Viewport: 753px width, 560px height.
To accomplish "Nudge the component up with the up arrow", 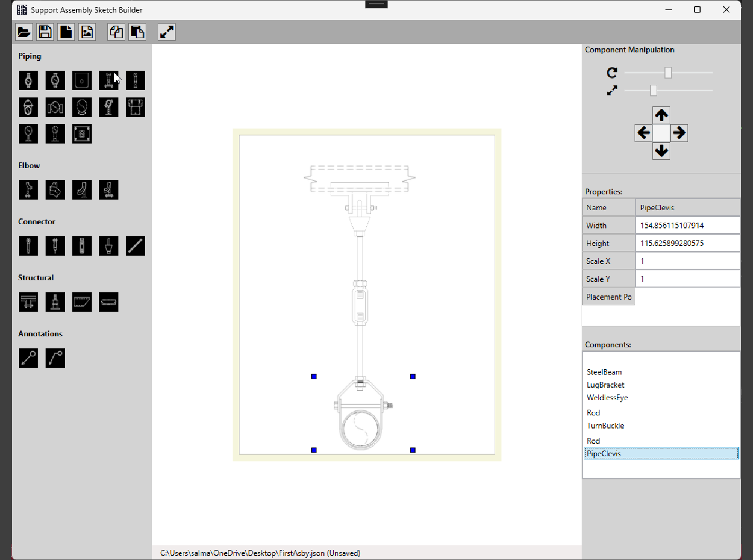I will (661, 115).
